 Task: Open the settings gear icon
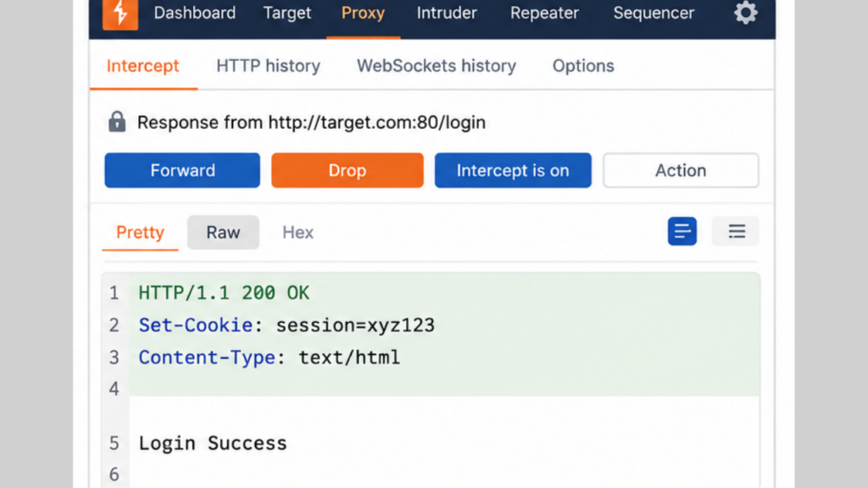coord(746,12)
